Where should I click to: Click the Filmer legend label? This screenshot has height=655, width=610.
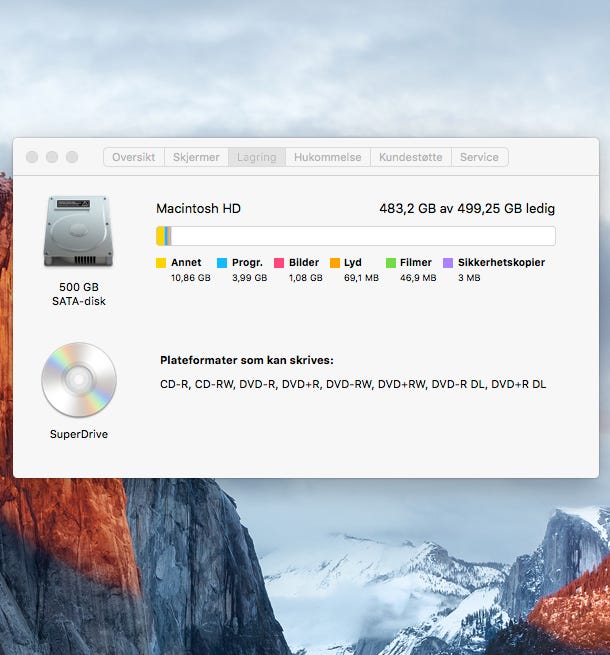416,262
